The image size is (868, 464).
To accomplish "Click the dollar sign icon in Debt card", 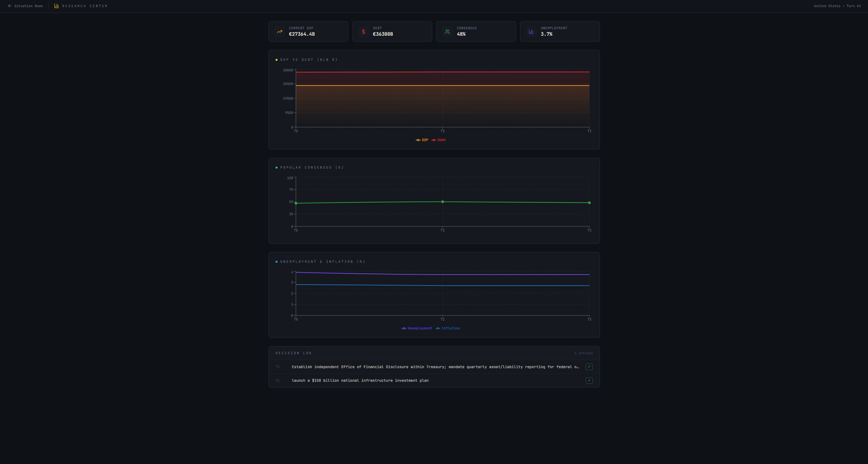I will [363, 32].
